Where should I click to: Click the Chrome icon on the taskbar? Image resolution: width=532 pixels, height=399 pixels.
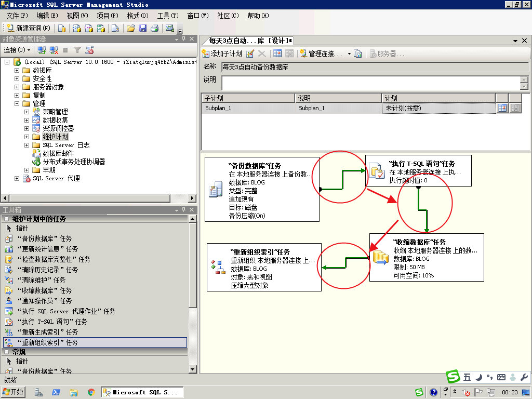[x=91, y=393]
